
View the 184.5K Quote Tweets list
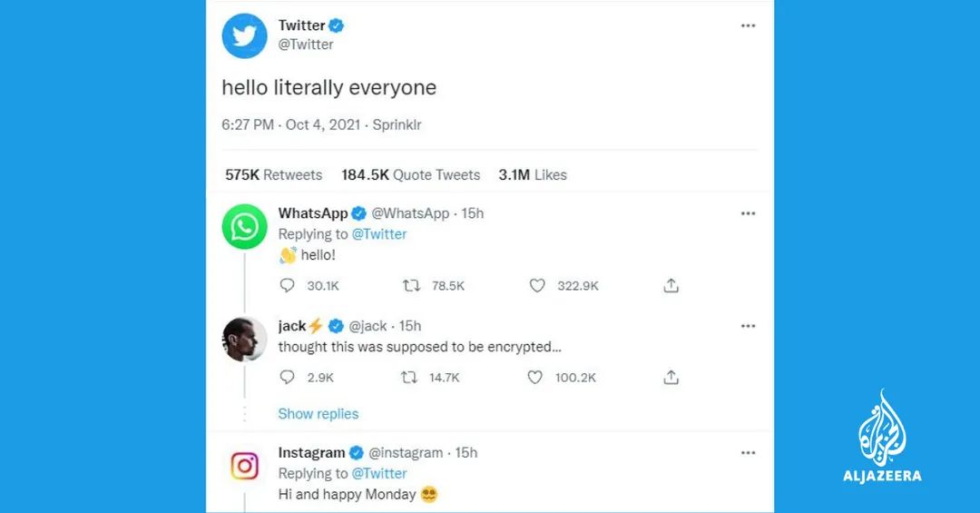tap(411, 174)
